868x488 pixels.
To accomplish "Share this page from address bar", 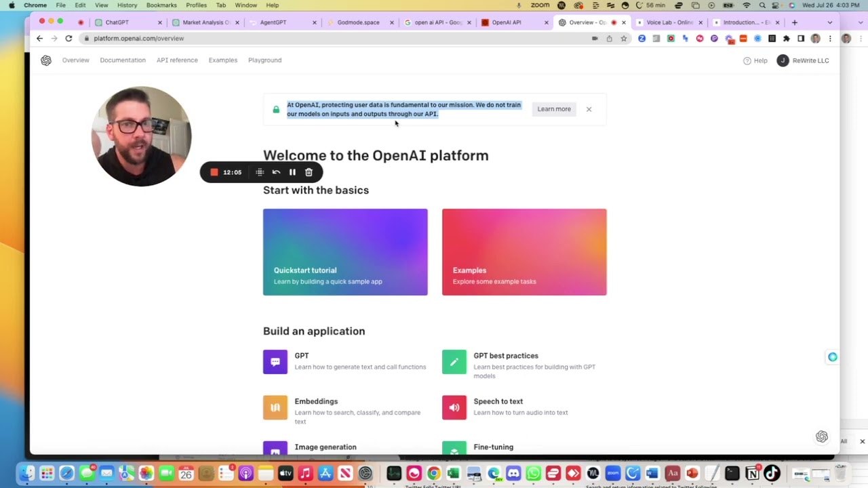I will [x=610, y=39].
